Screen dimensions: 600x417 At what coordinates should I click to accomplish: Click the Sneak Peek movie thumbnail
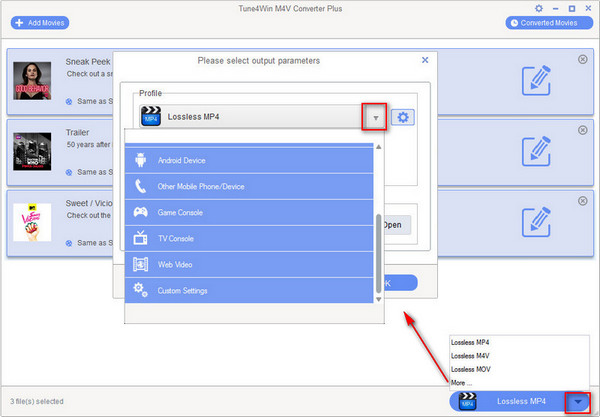[x=32, y=81]
